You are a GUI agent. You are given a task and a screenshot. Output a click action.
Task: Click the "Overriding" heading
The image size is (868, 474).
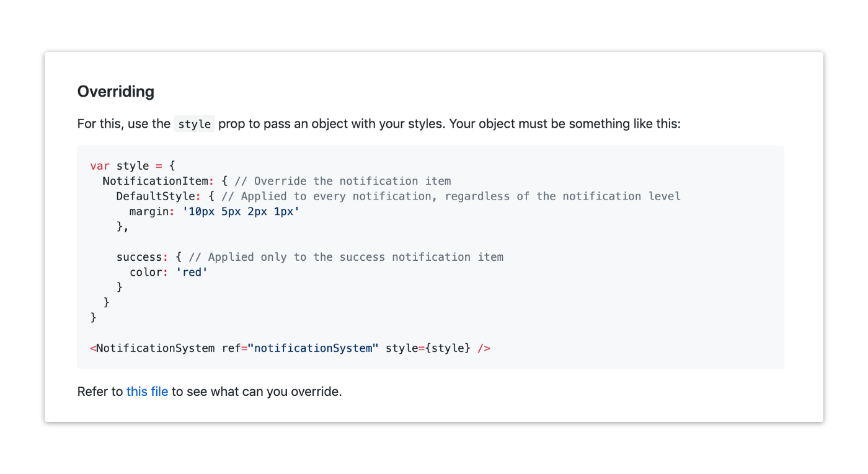(116, 92)
